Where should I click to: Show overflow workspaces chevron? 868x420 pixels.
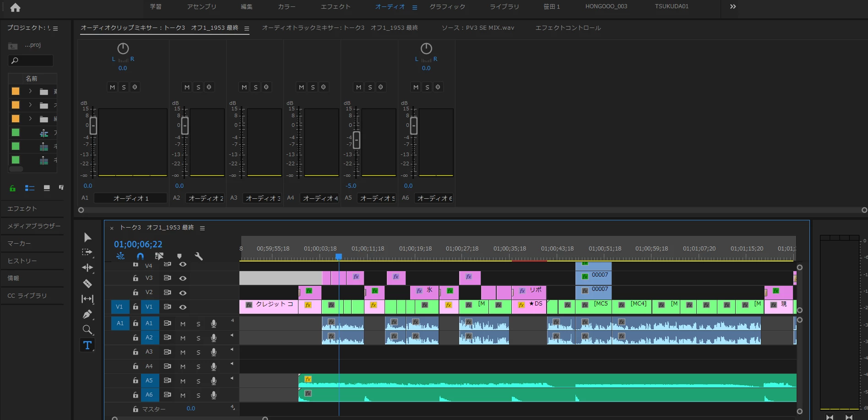point(733,7)
